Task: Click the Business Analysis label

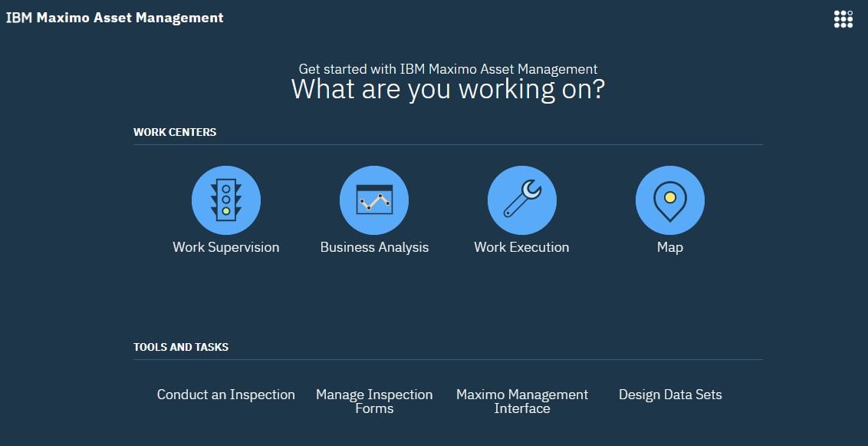Action: pyautogui.click(x=374, y=247)
